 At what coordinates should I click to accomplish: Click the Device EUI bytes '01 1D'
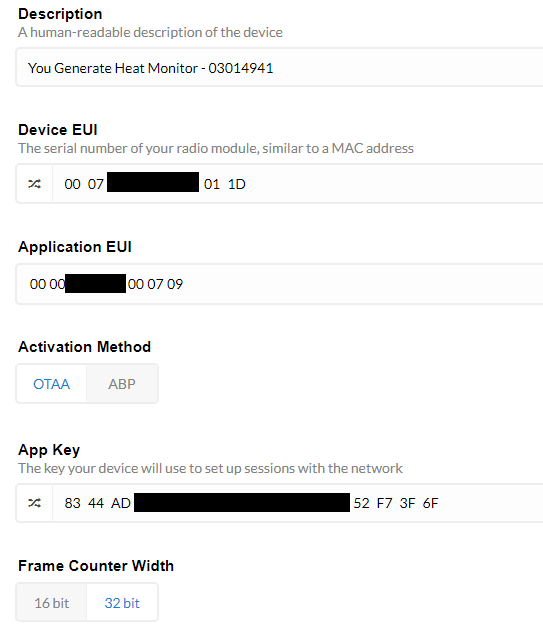pos(225,184)
